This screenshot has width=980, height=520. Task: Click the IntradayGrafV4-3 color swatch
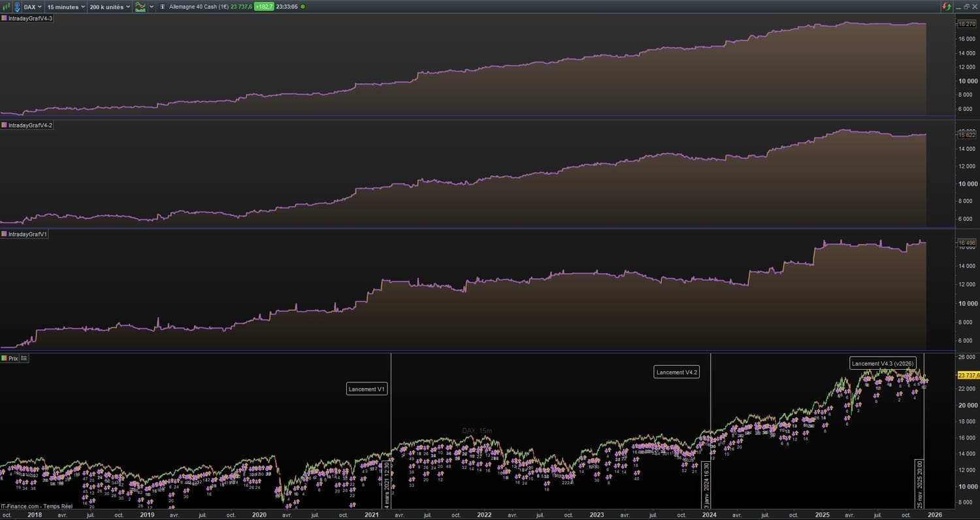5,18
